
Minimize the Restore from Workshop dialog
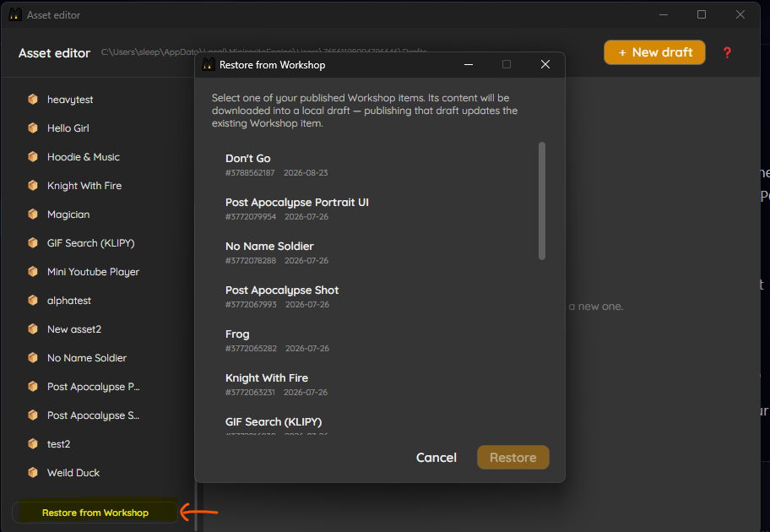pyautogui.click(x=469, y=64)
